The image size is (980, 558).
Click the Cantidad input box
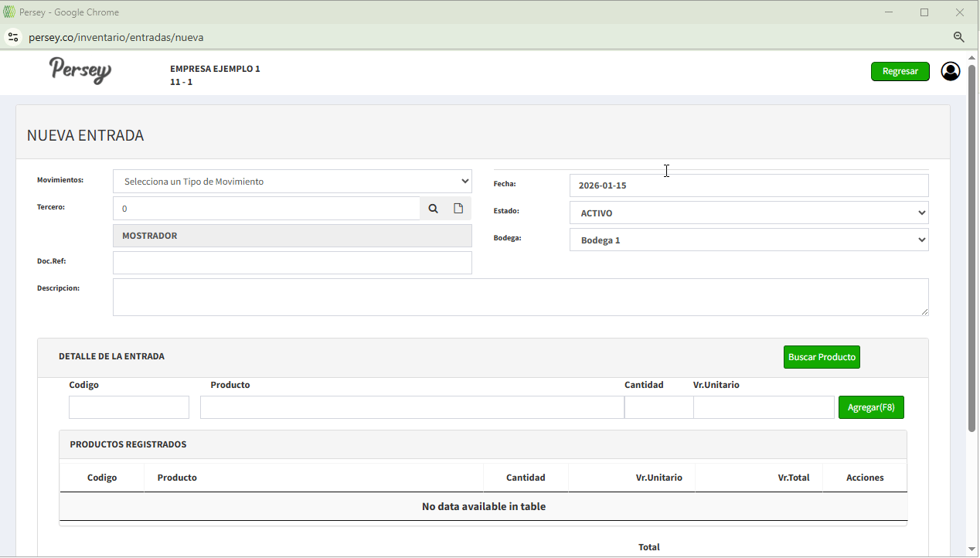tap(658, 407)
